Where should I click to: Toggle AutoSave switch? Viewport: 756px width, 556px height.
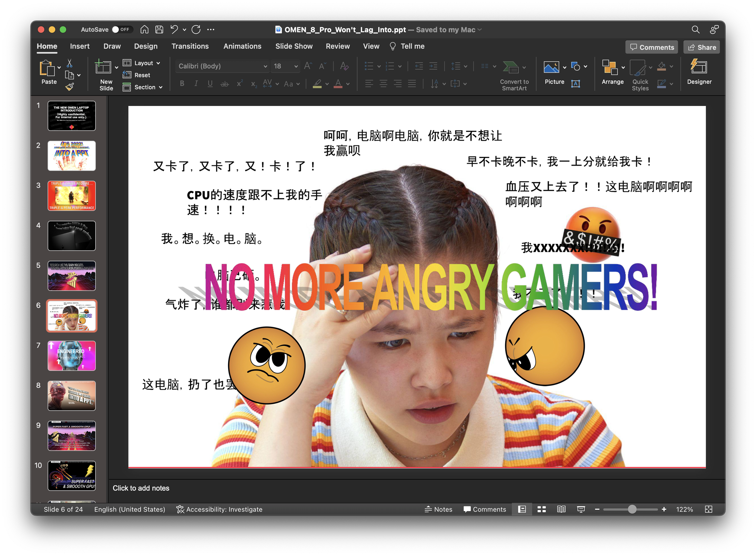coord(122,30)
